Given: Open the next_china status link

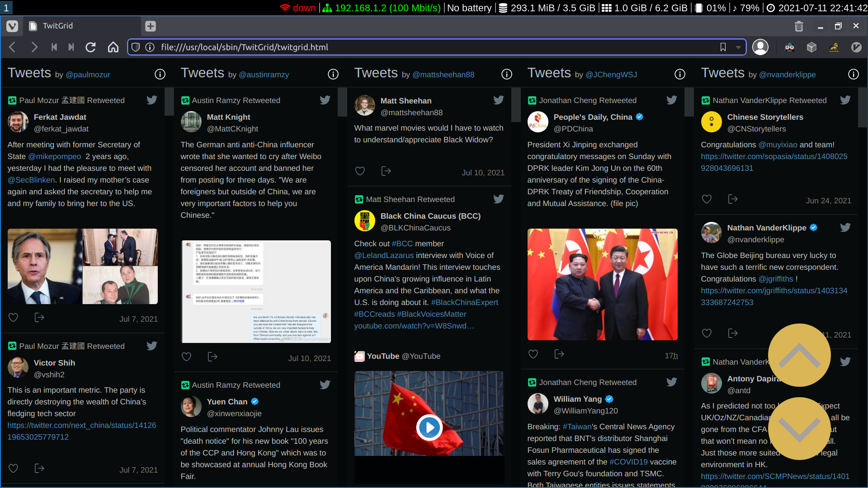Looking at the screenshot, I should pos(82,431).
